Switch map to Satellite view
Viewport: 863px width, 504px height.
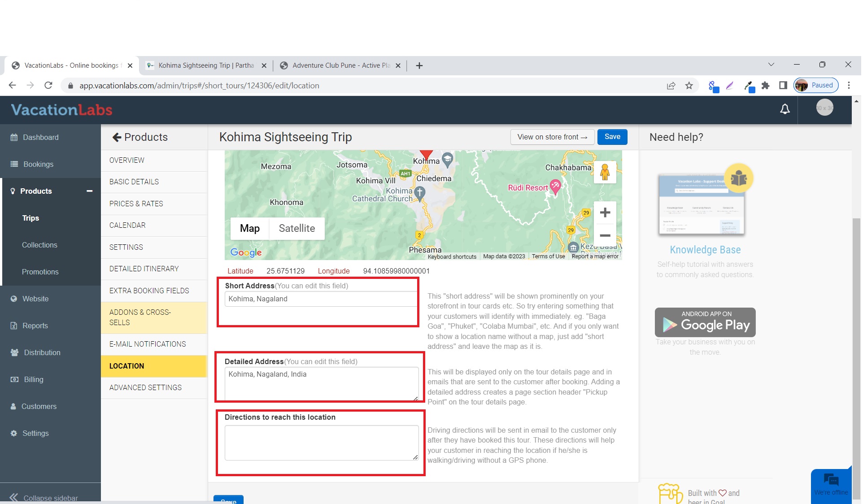click(x=297, y=228)
